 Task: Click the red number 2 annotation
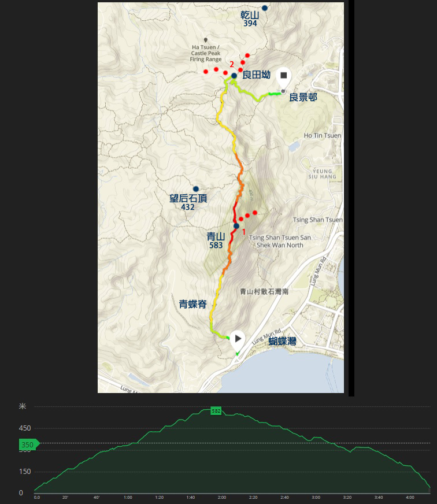[x=232, y=64]
